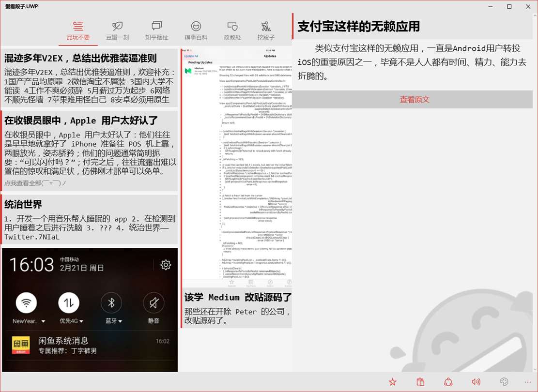
Task: Open the Medium Updates code screenshot thumbnail
Action: 237,168
